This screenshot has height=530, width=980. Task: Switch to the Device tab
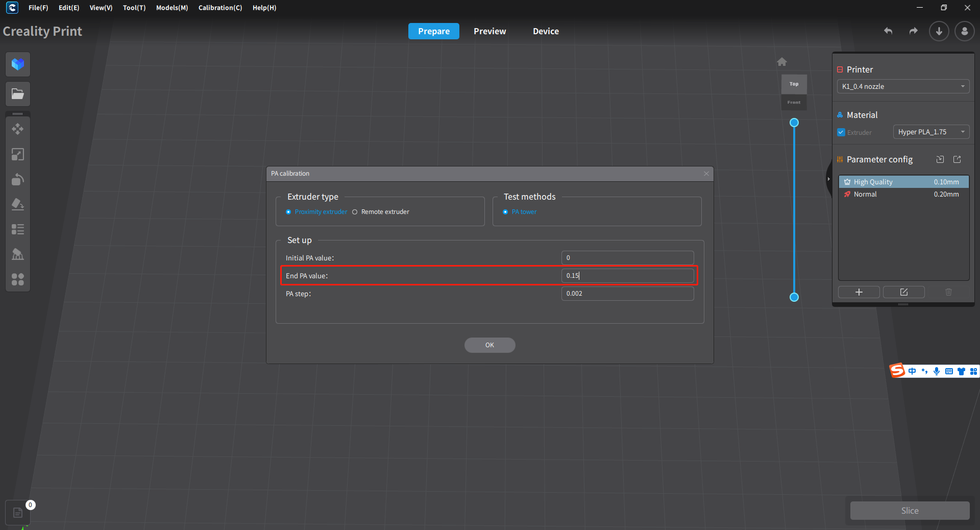546,31
